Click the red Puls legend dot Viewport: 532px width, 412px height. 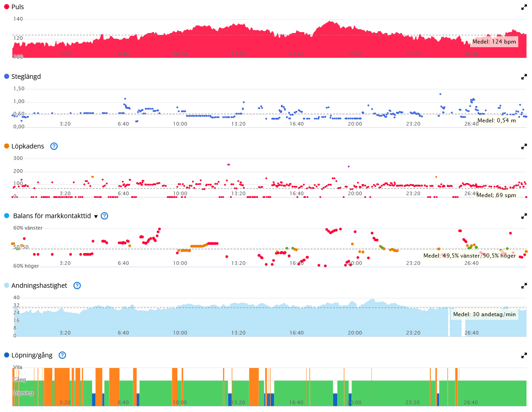coord(6,7)
